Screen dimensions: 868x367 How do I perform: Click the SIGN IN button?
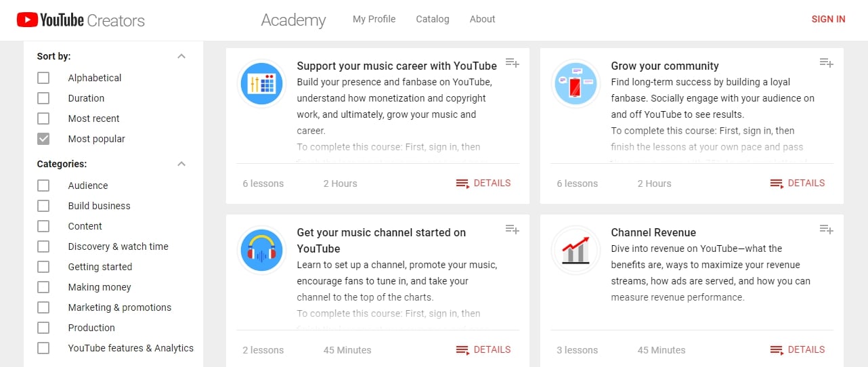click(828, 19)
